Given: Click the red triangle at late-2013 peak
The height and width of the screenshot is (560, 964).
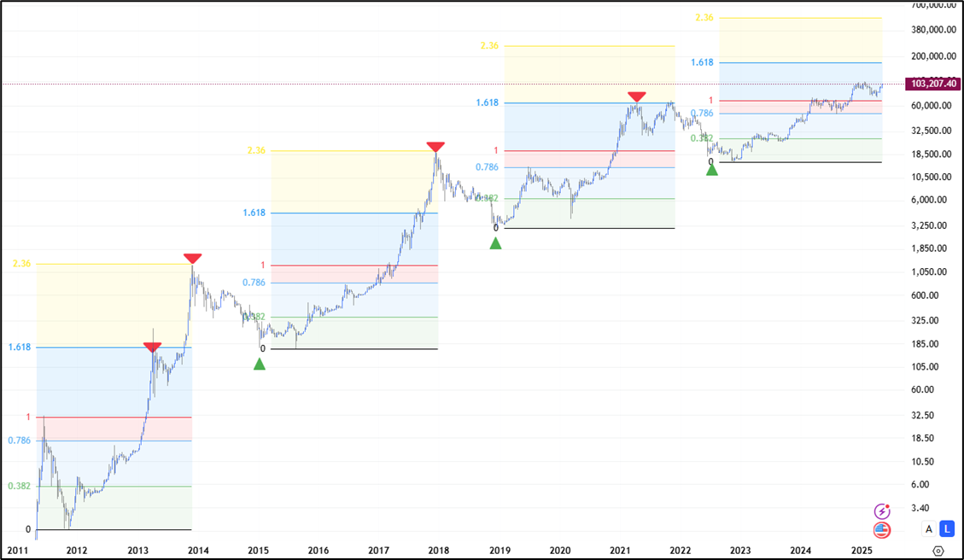Looking at the screenshot, I should (x=193, y=258).
